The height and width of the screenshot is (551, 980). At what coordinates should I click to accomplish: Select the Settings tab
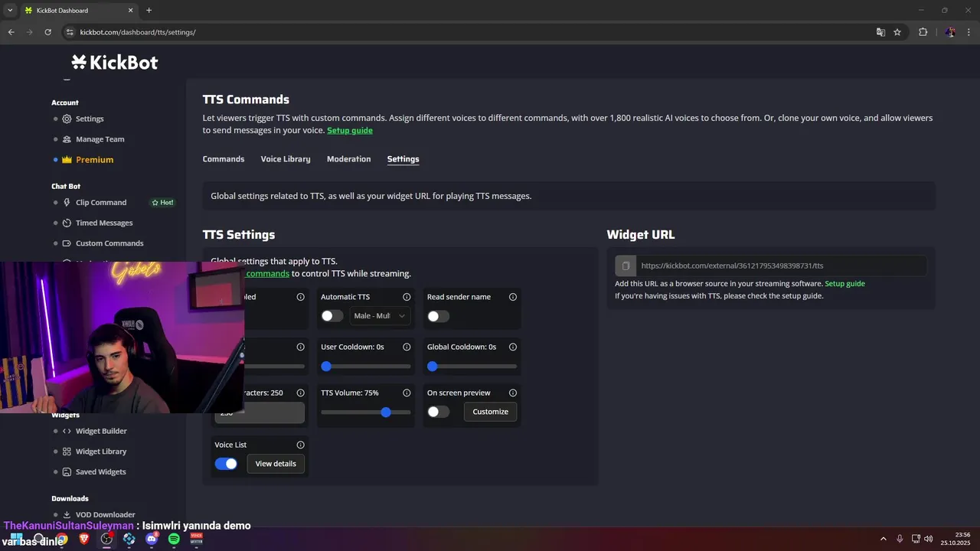click(403, 159)
